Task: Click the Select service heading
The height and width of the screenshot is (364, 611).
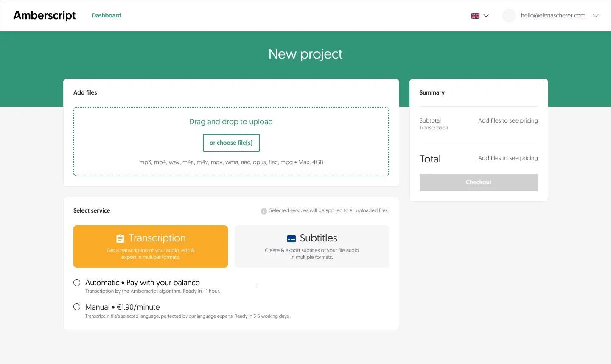Action: point(92,210)
